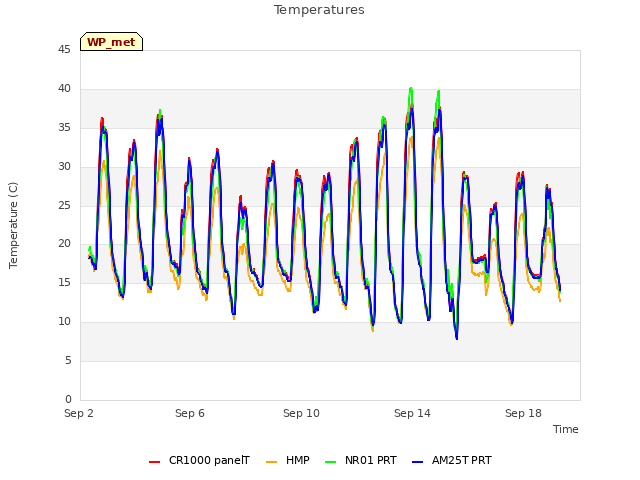Viewport: 640px width, 480px height.
Task: Click the Sep 14 axis tick label
Action: [412, 413]
